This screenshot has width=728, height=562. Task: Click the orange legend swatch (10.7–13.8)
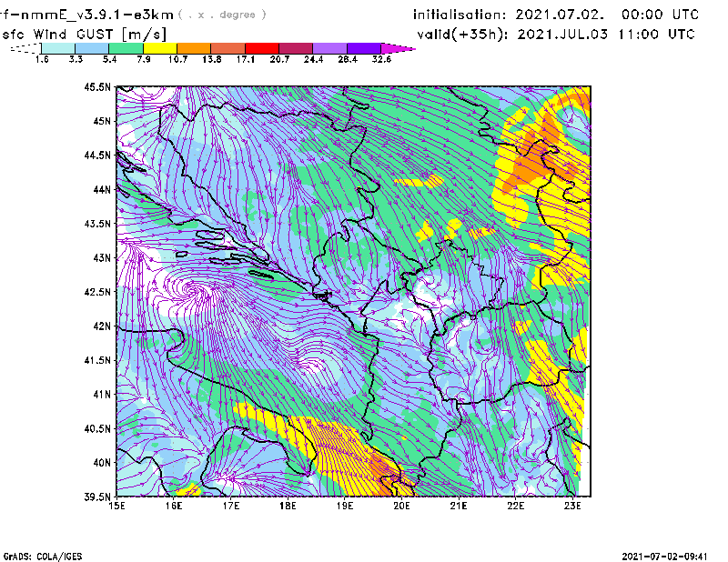click(x=194, y=48)
